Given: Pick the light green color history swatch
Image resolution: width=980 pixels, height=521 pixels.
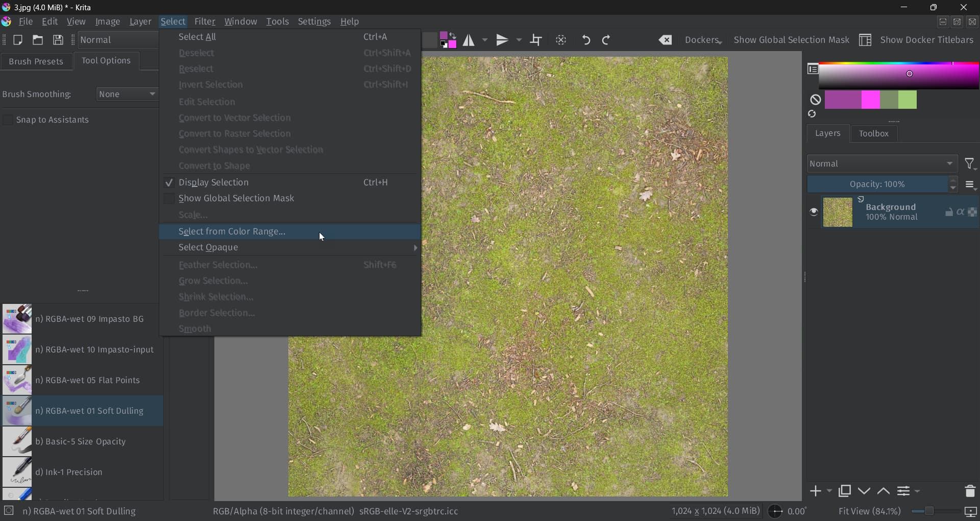Looking at the screenshot, I should click(908, 100).
